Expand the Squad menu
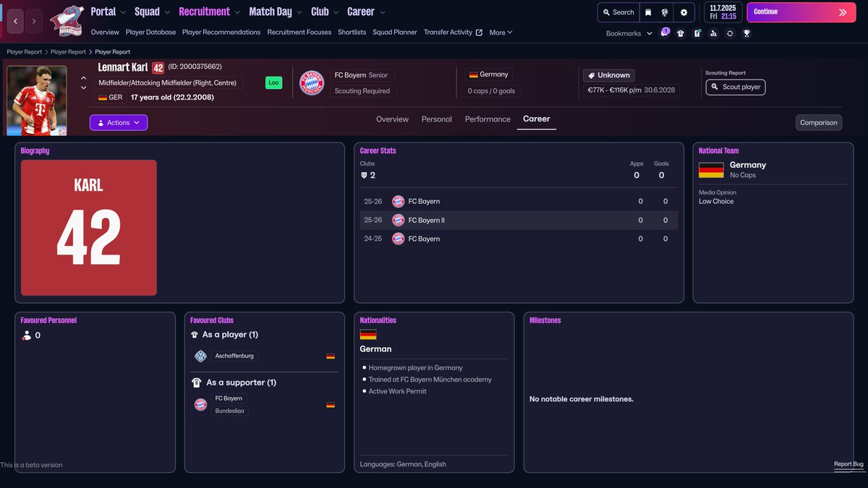 tap(153, 12)
